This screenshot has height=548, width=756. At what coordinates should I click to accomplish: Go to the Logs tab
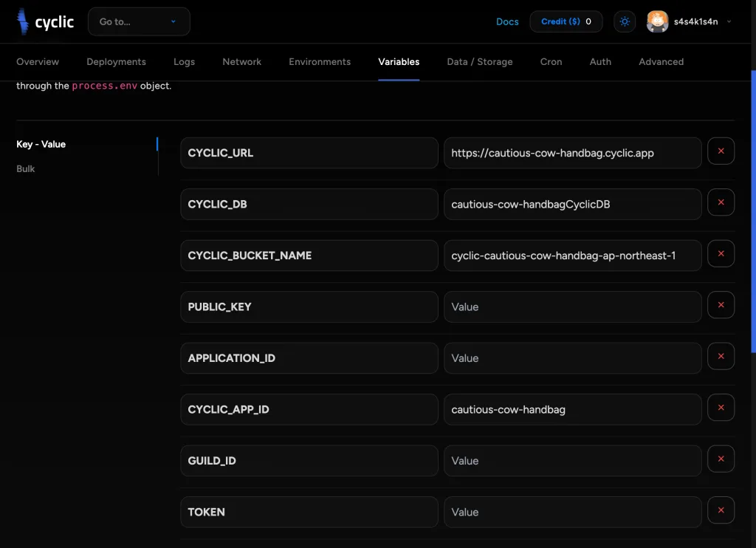(x=184, y=62)
